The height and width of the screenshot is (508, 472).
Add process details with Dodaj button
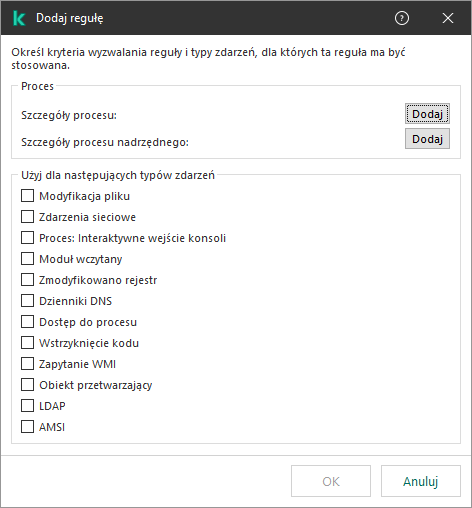(x=427, y=114)
